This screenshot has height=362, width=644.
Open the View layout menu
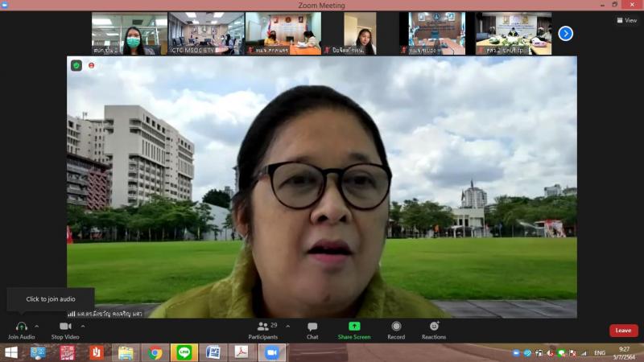[627, 20]
